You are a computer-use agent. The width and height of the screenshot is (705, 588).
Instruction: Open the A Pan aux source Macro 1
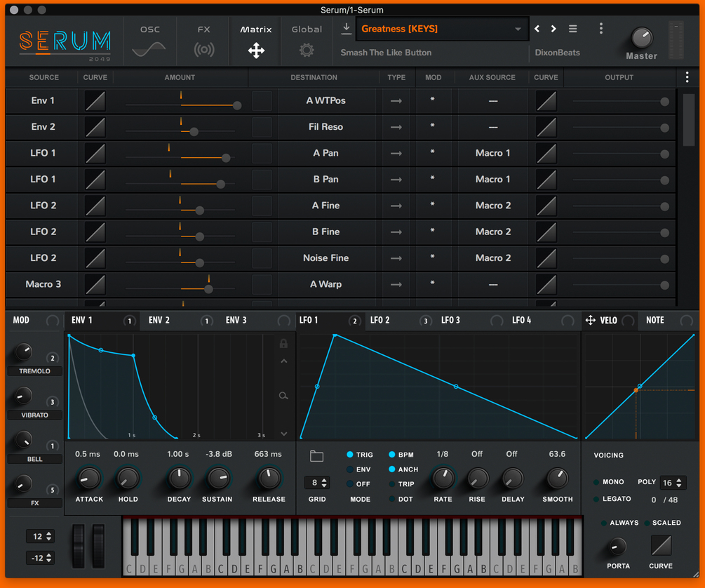click(492, 153)
